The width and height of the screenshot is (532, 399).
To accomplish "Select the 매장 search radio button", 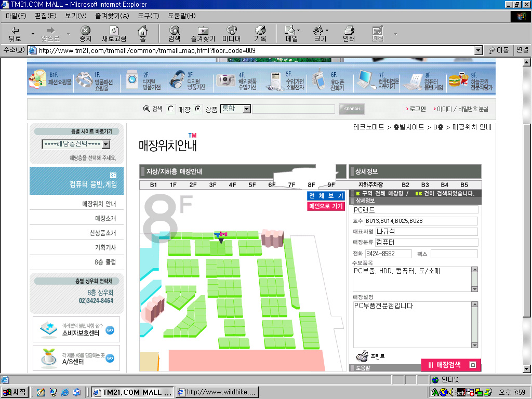I will click(170, 109).
